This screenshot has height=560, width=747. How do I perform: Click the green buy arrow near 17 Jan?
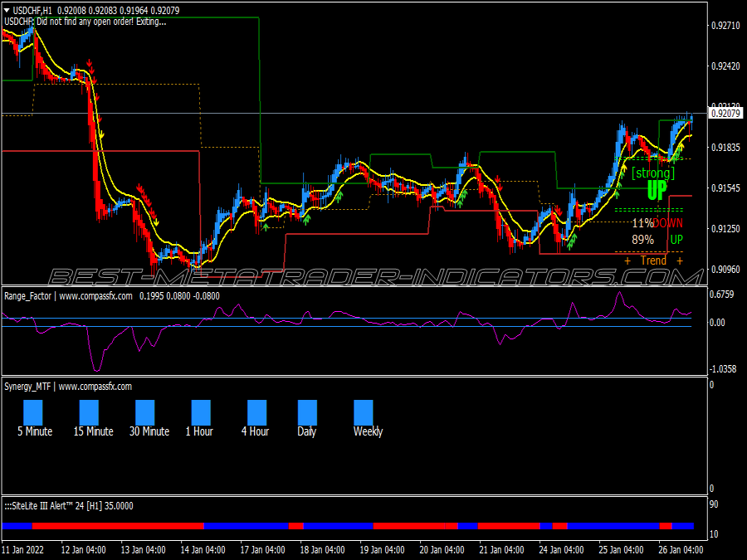pos(266,227)
